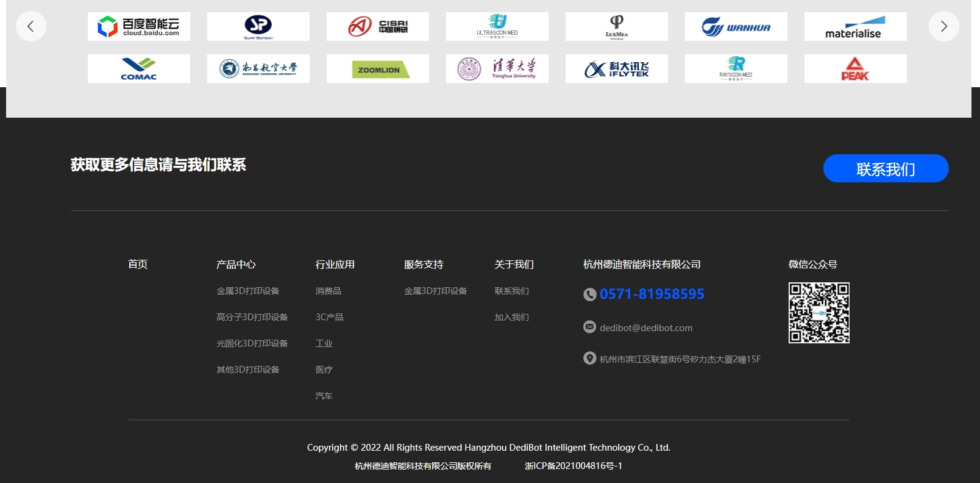Click the iFLYTEK partner logo

pos(617,69)
